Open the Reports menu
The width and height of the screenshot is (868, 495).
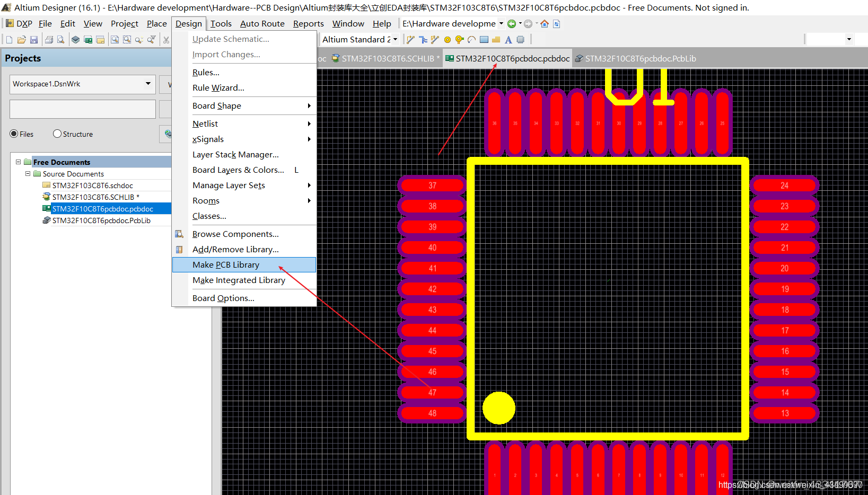point(309,24)
